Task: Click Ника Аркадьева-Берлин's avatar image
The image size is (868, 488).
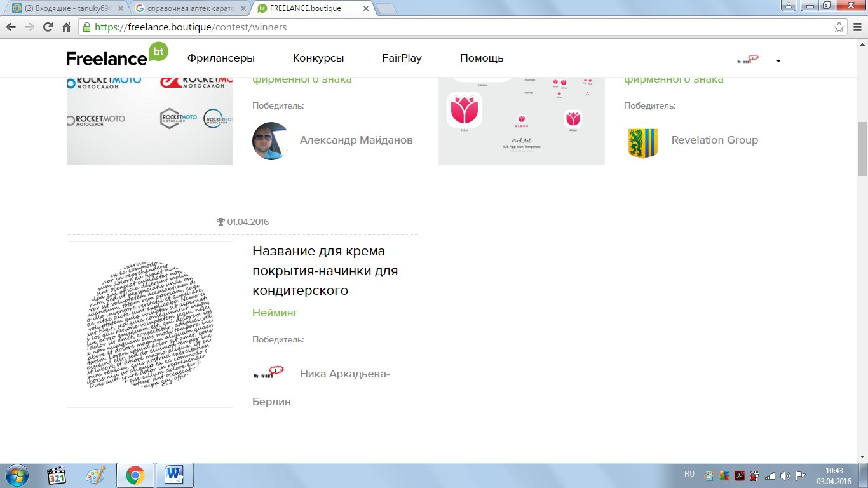Action: point(268,372)
